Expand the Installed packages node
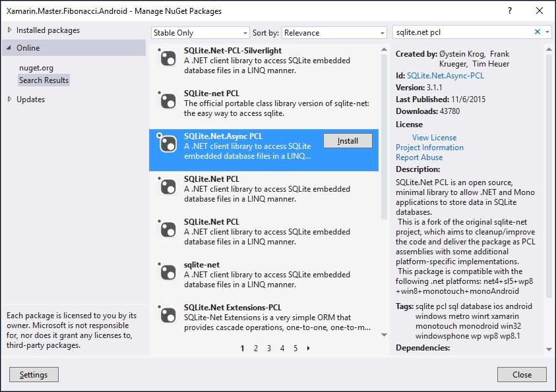Screen dimensions: 556x392 (10, 30)
